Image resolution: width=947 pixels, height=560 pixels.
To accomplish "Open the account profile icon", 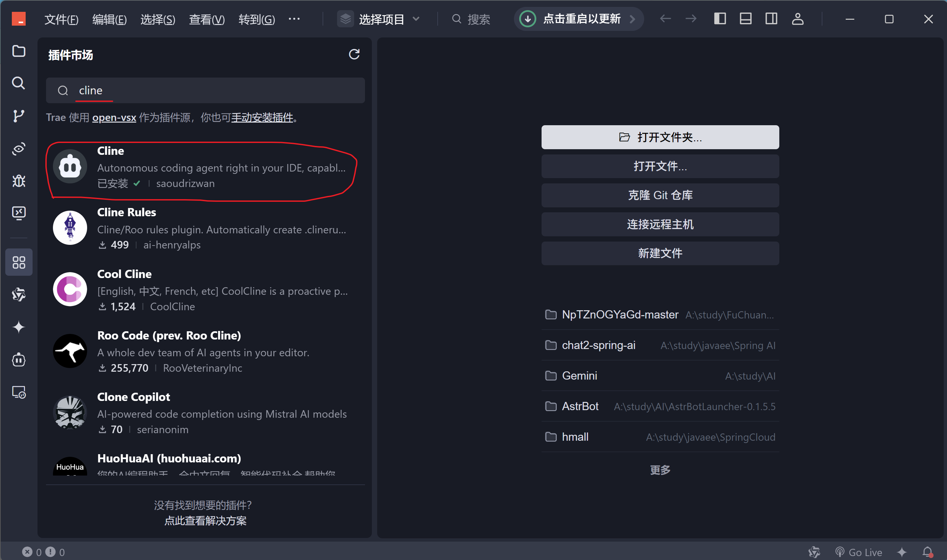I will point(797,18).
